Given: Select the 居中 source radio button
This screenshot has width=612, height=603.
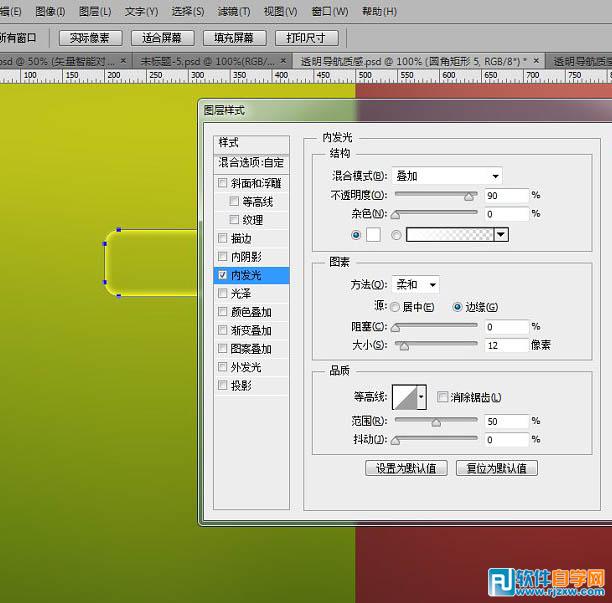Looking at the screenshot, I should click(394, 307).
